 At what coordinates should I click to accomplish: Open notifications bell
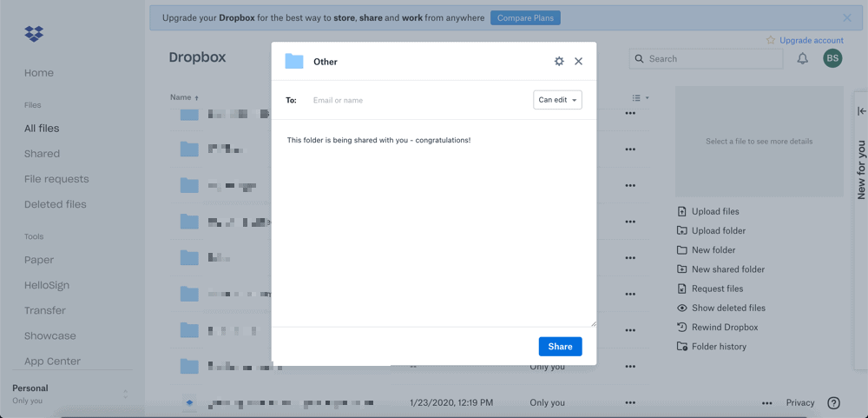point(803,59)
